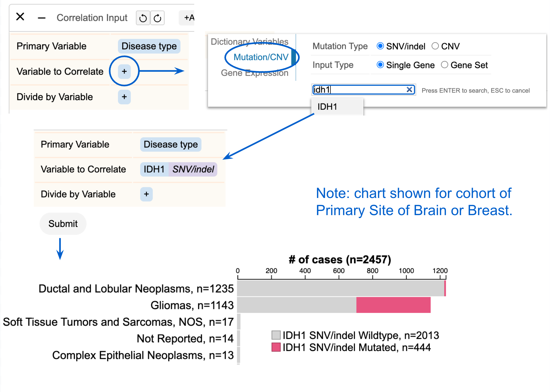This screenshot has height=392, width=550.
Task: Open the IDH1 SNV/indel variable pill
Action: 178,169
